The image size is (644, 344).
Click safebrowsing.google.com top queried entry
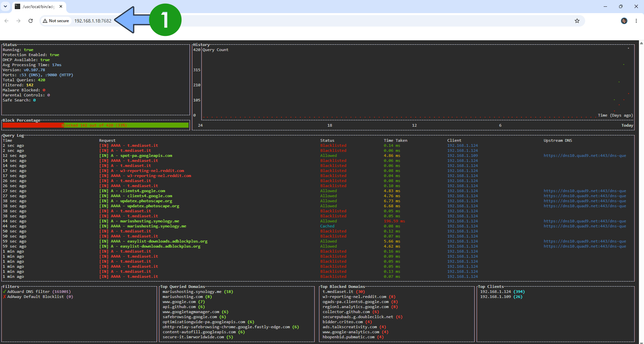pyautogui.click(x=194, y=317)
